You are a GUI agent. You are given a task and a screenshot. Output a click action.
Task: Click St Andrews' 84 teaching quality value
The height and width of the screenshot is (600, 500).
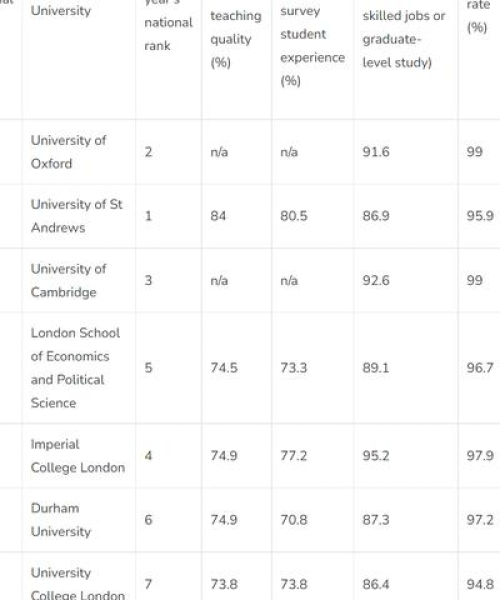coord(218,216)
